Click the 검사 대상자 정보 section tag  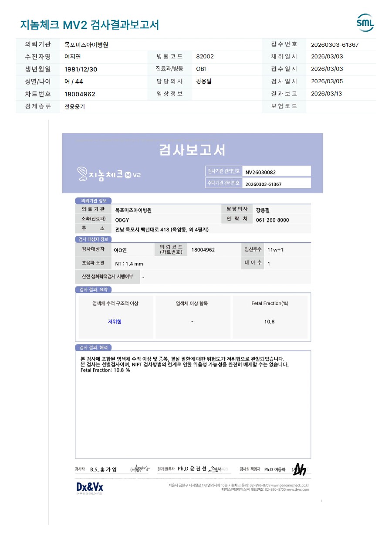[93, 239]
